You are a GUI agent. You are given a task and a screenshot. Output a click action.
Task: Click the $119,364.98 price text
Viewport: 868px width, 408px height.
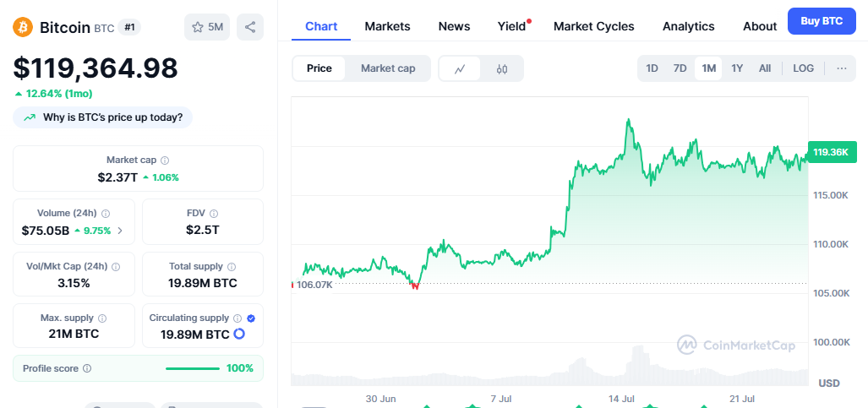click(96, 68)
